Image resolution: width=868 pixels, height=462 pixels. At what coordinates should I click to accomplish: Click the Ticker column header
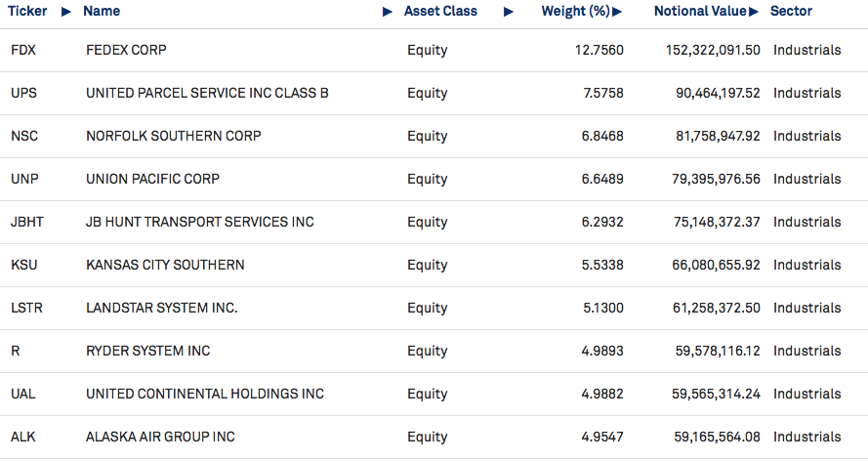[27, 11]
